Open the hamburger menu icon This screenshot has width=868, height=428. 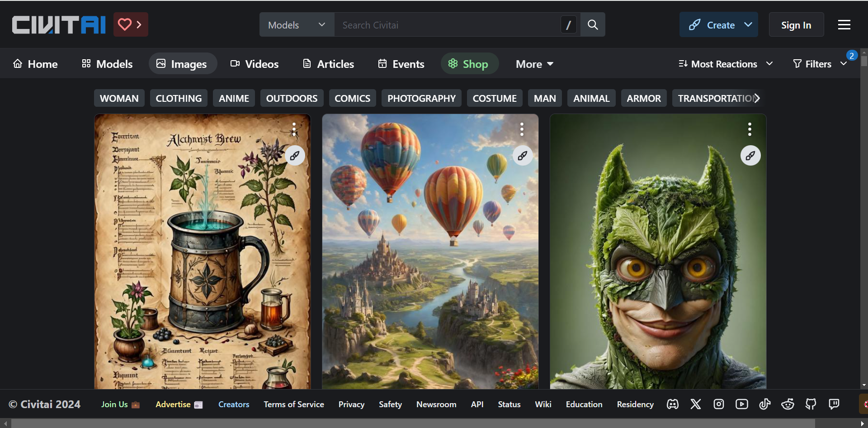pos(844,25)
